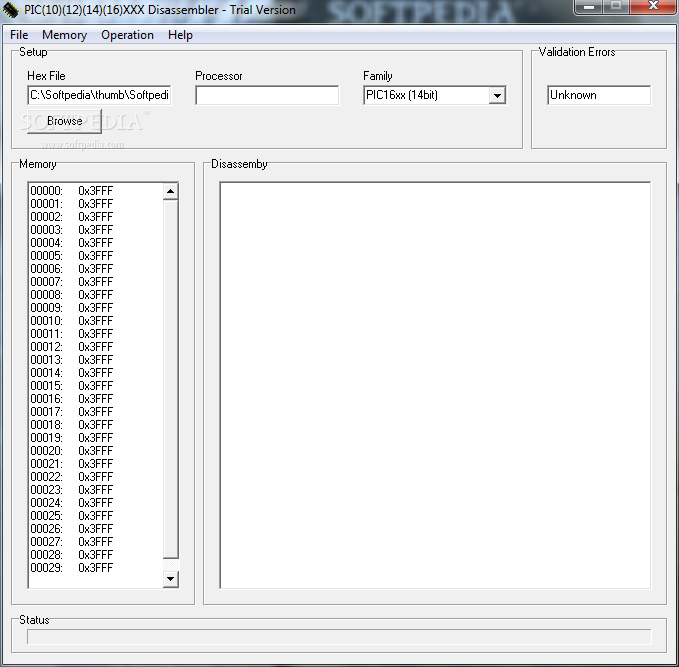Viewport: 679px width, 667px height.
Task: Select memory row 00002: 0x3FFF
Action: pos(71,217)
